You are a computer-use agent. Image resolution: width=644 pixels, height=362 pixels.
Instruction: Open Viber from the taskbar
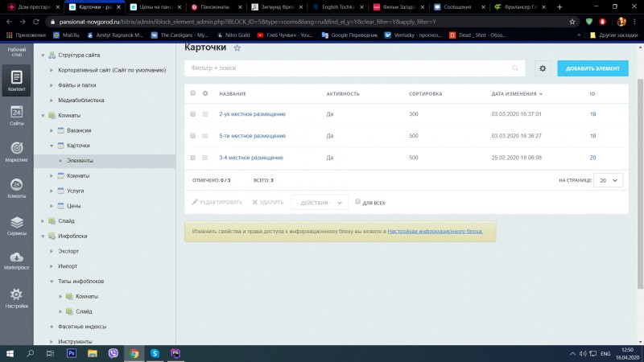[x=114, y=353]
